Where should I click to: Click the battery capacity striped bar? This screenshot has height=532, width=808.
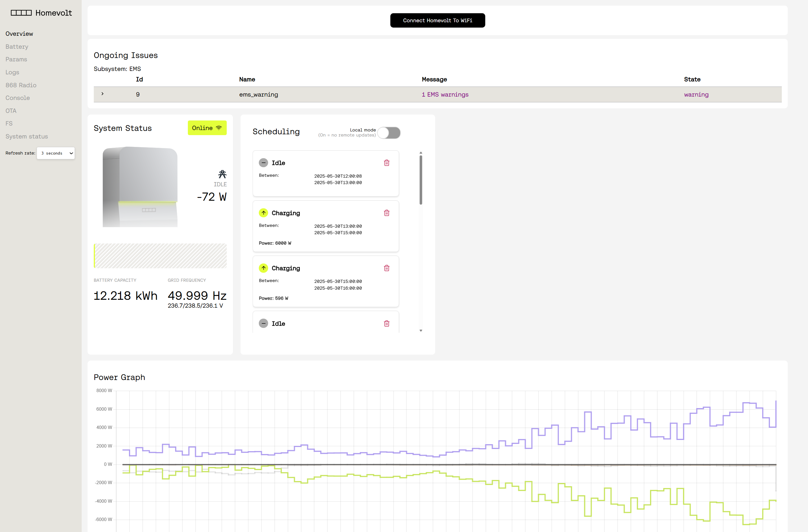click(160, 256)
